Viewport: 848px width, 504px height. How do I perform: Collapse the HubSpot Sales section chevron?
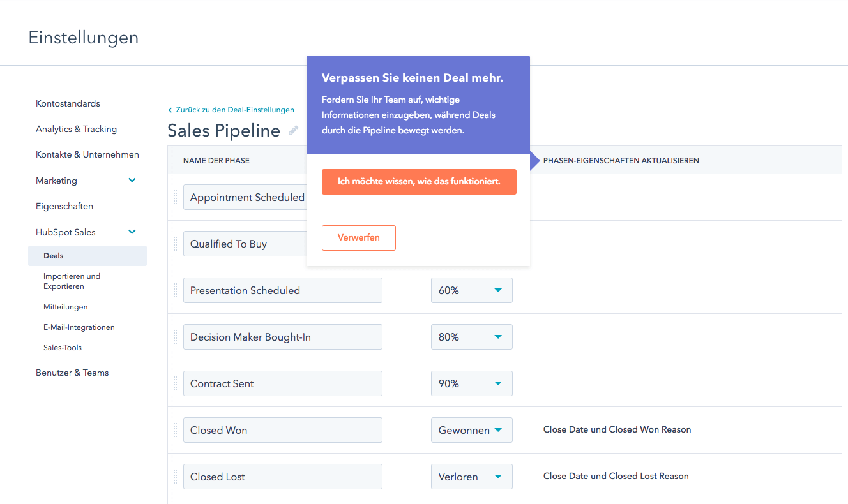[132, 232]
